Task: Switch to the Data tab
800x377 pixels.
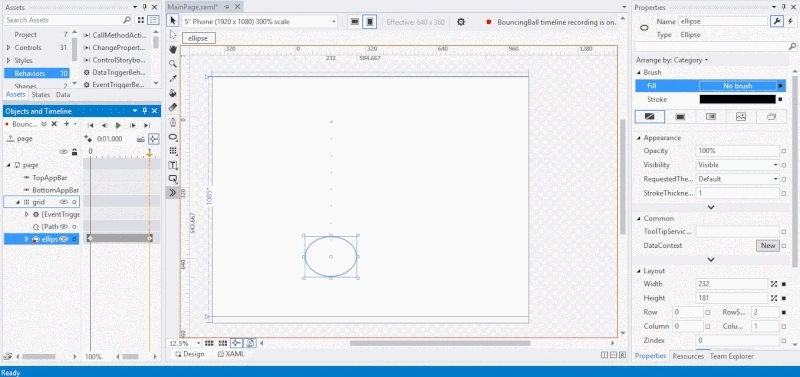Action: click(x=63, y=95)
